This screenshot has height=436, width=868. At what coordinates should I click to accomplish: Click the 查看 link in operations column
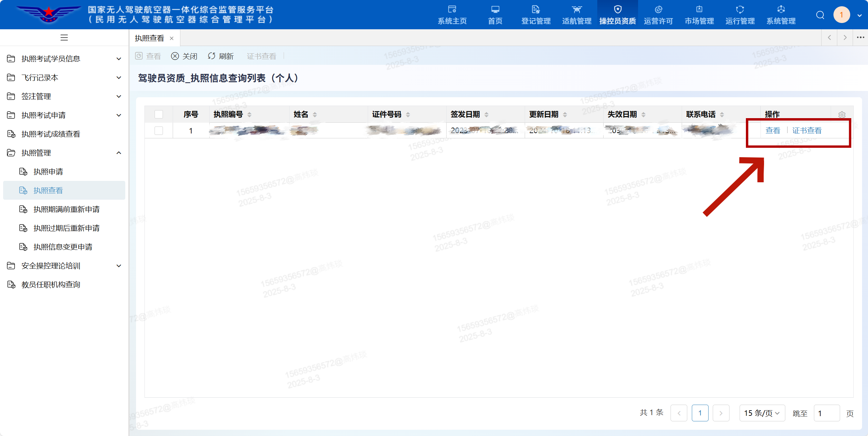tap(773, 131)
